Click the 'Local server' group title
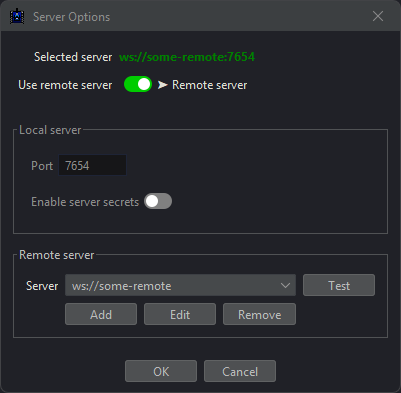The height and width of the screenshot is (393, 401). [50, 130]
